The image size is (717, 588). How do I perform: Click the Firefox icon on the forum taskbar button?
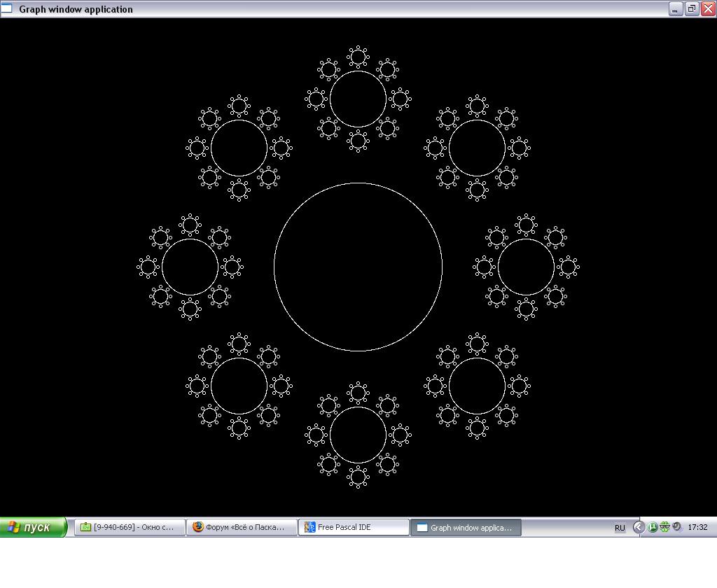tap(198, 527)
